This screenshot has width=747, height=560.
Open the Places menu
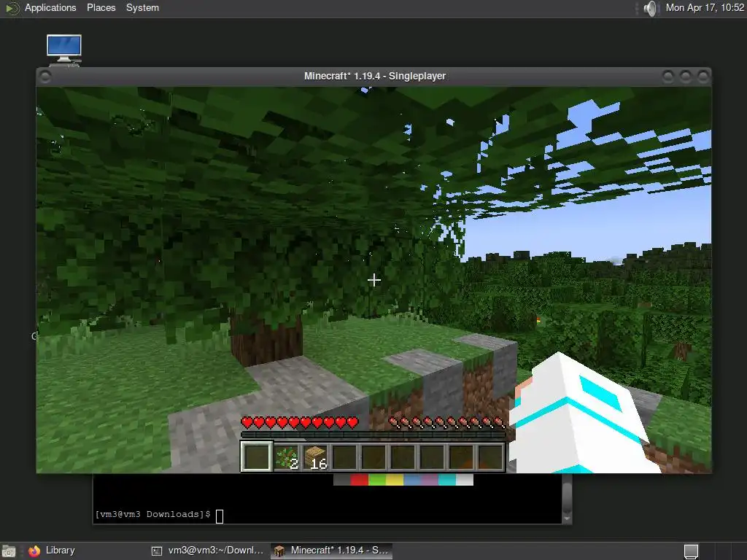pos(101,7)
